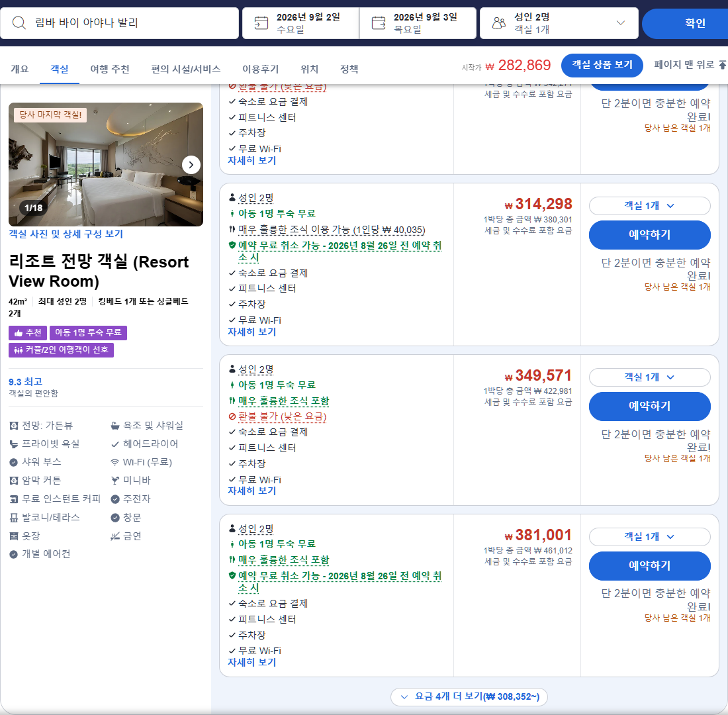The image size is (728, 715).
Task: Click the check-in calendar icon
Action: point(261,23)
